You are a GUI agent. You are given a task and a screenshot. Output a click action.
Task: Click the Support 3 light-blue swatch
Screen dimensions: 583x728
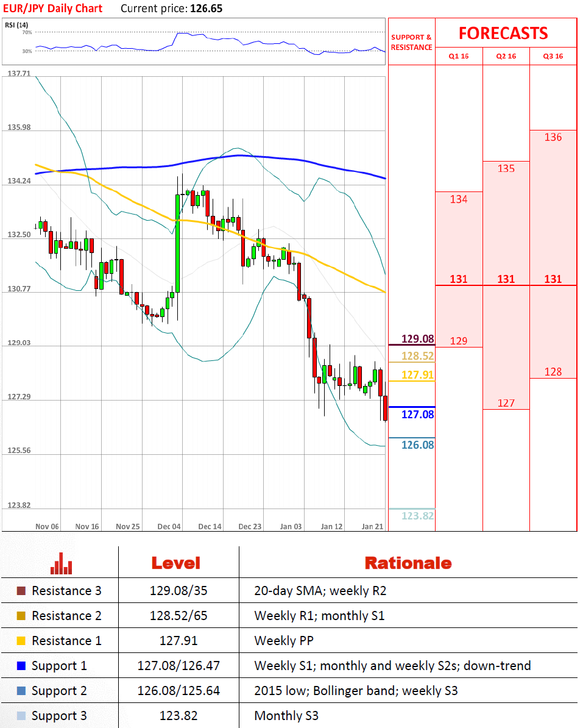(x=21, y=716)
